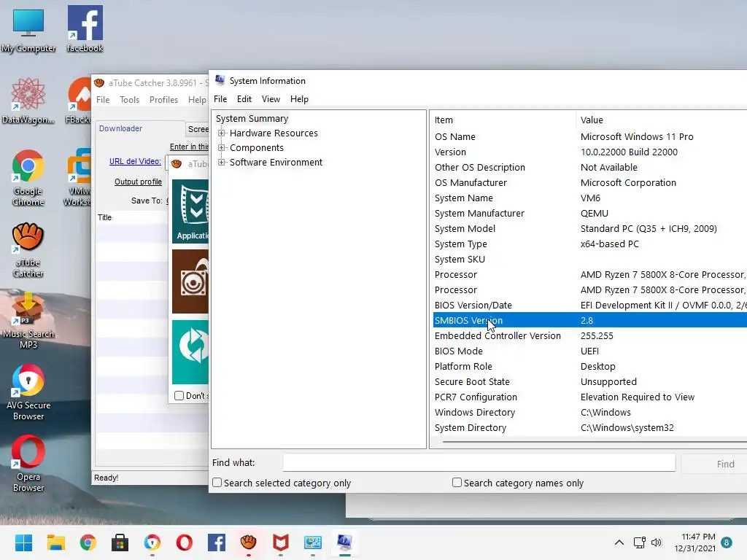Open notification center badge with 8
This screenshot has height=560, width=747.
tap(727, 542)
